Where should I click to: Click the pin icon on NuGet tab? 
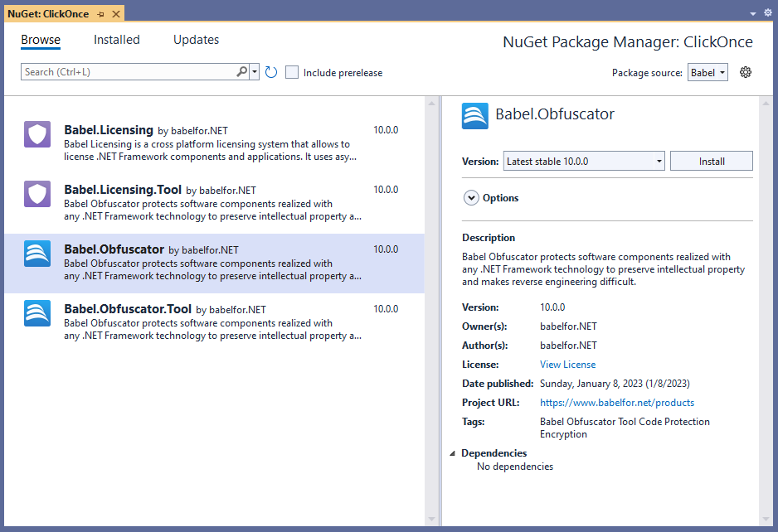tap(101, 14)
